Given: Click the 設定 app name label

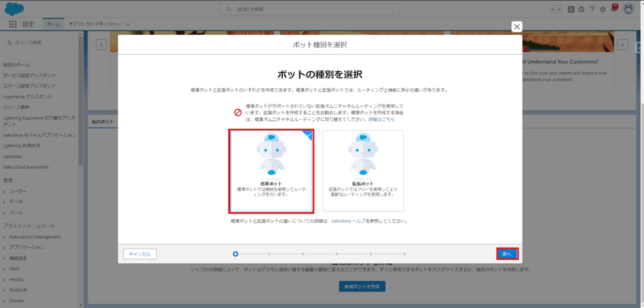Looking at the screenshot, I should tap(28, 25).
